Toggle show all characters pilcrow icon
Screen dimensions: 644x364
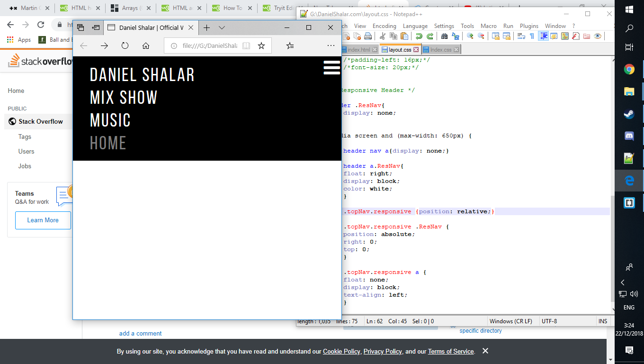click(x=532, y=36)
